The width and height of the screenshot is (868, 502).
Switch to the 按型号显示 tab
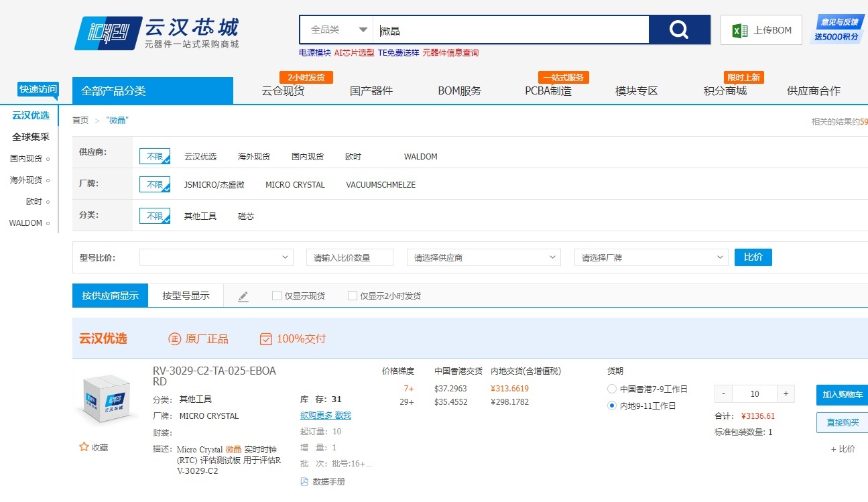pyautogui.click(x=186, y=295)
